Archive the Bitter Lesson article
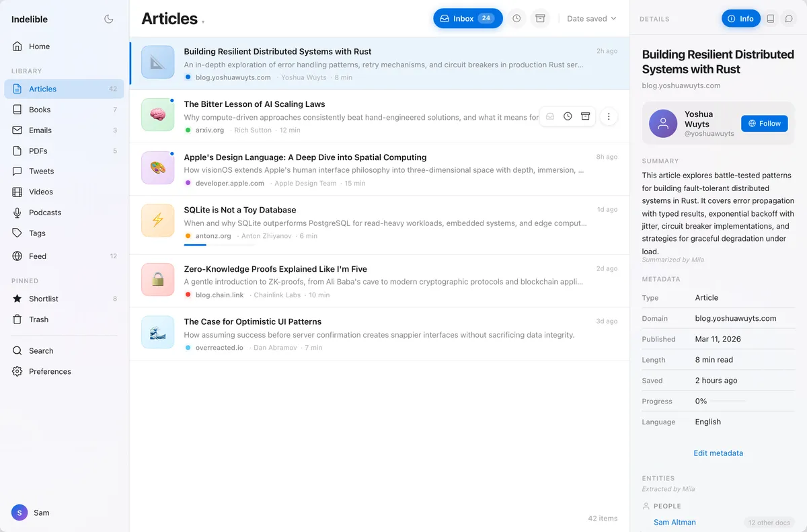The width and height of the screenshot is (807, 532). pyautogui.click(x=586, y=116)
